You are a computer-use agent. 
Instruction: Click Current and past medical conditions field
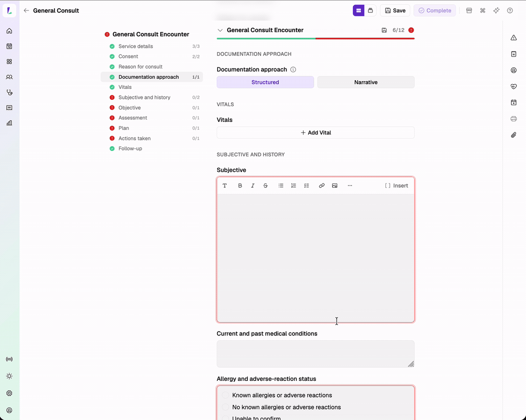click(316, 354)
